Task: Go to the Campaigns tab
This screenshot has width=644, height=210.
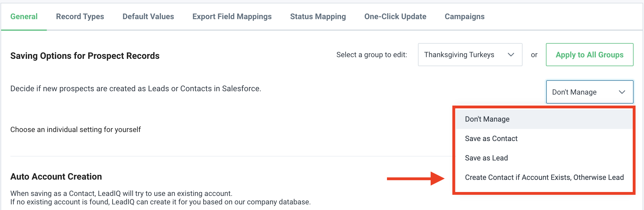Action: click(x=464, y=17)
